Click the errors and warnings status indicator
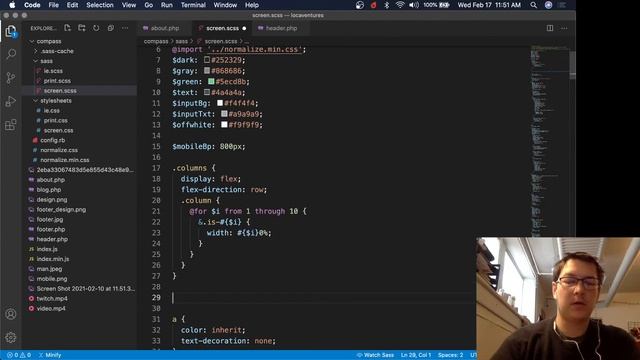 coord(19,355)
